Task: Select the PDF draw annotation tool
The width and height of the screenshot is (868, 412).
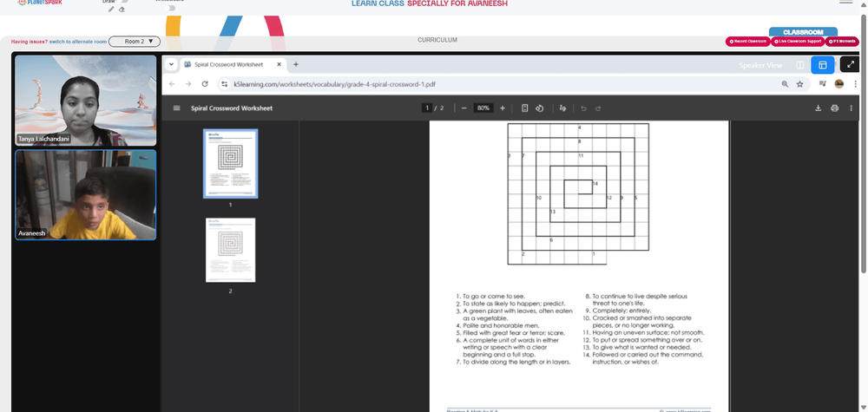Action: coord(563,108)
